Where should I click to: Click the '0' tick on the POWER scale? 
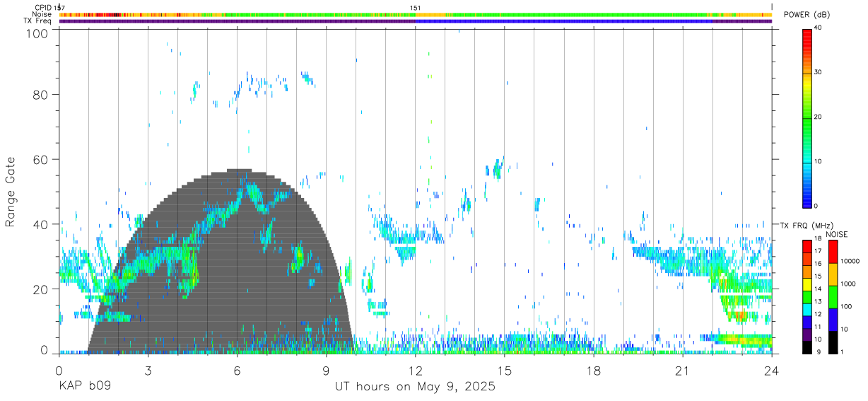[x=816, y=206]
